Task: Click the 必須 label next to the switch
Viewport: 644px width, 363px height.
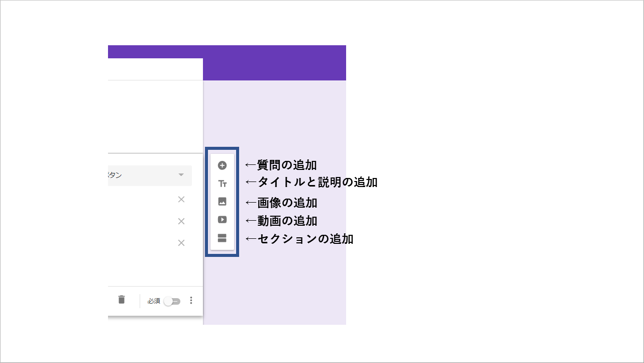Action: tap(153, 301)
